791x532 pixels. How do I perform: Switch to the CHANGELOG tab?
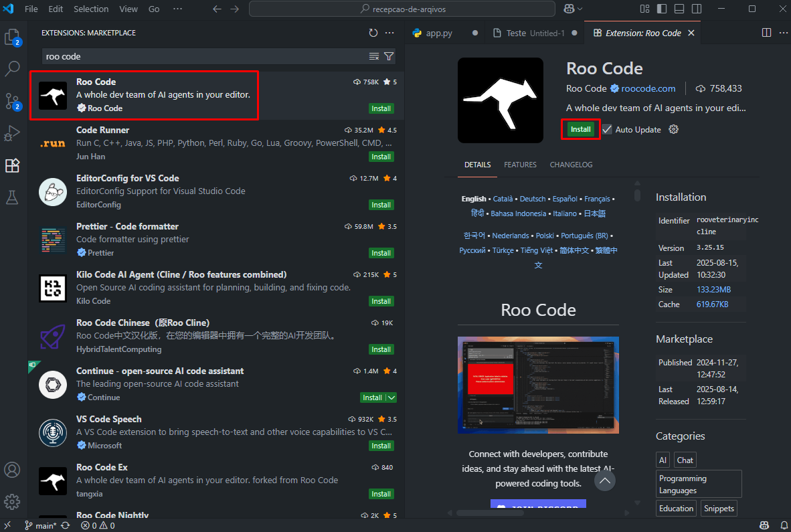[571, 165]
